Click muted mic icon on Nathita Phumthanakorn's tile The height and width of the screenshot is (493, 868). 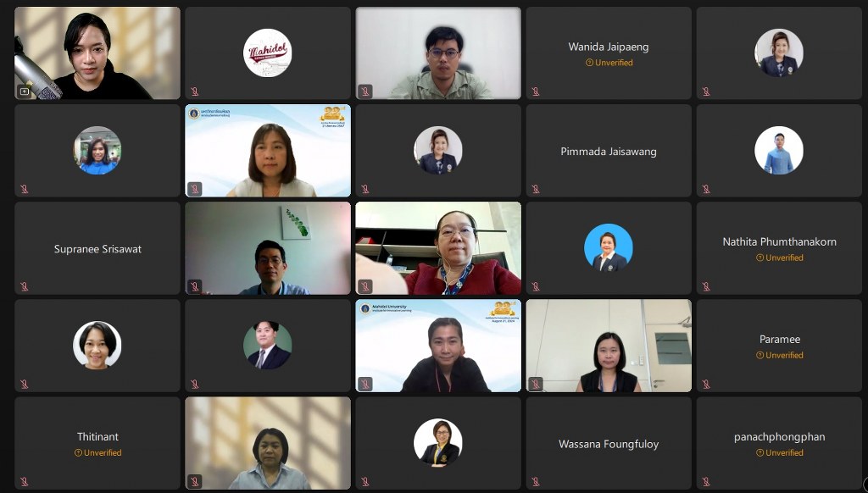(x=706, y=286)
